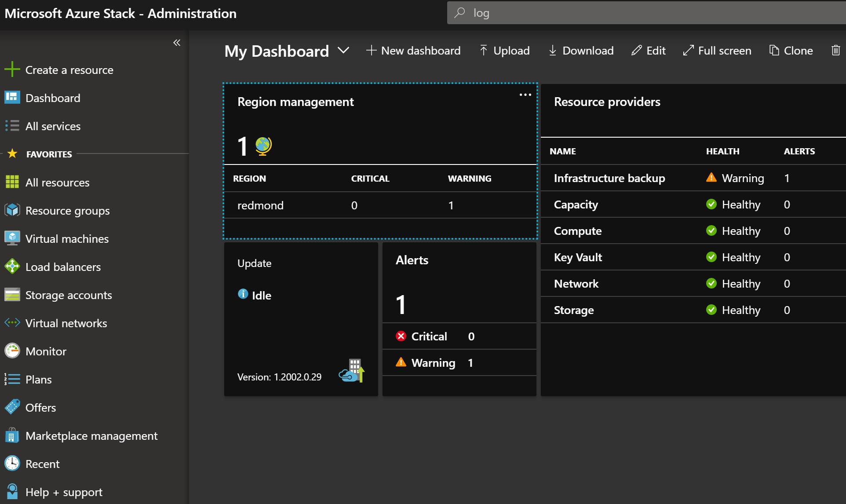Open the All services menu item
The width and height of the screenshot is (846, 504).
point(52,126)
